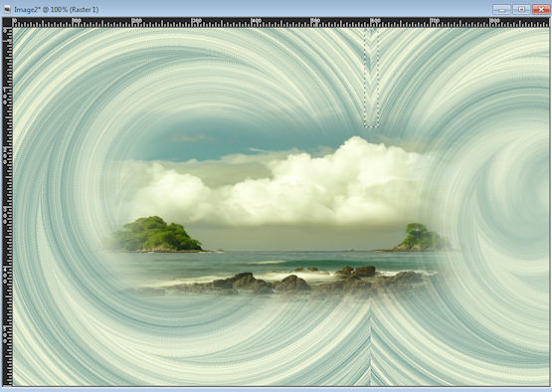The image size is (552, 392).
Task: Click the swirl pattern in the top-left corner
Action: tap(50, 60)
